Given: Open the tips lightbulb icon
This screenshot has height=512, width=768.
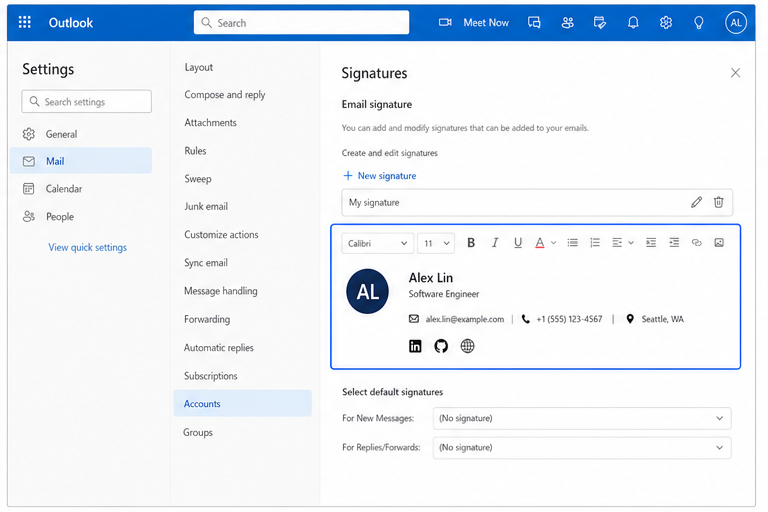Looking at the screenshot, I should click(698, 23).
